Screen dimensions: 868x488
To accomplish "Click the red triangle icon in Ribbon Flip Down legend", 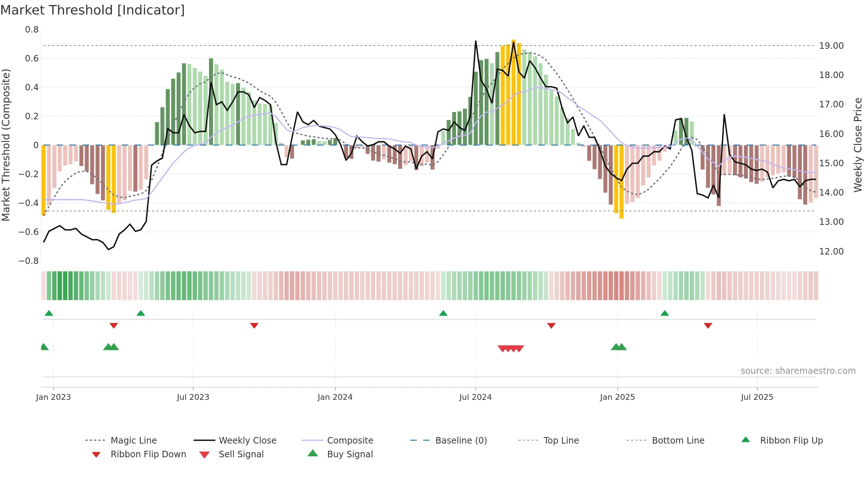I will [96, 455].
